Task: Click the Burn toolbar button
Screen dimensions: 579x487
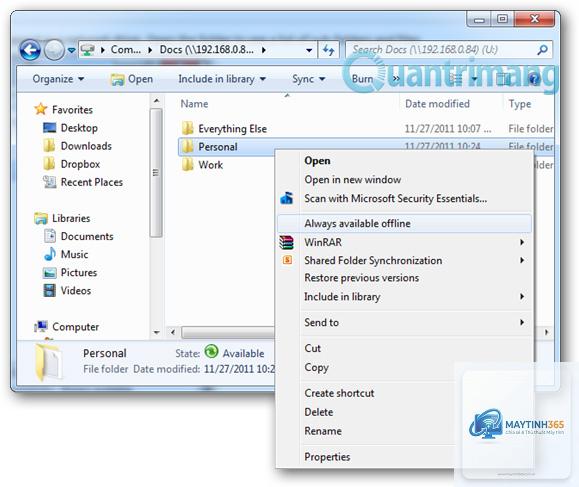Action: pos(362,79)
